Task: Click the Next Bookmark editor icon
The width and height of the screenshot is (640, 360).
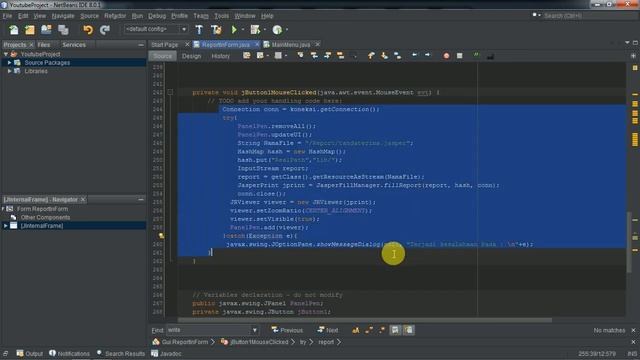Action: [x=384, y=56]
